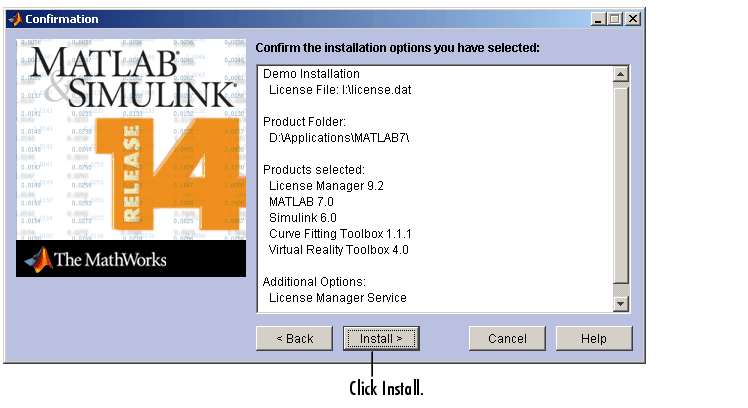Screen dimensions: 748x408
Task: Select the 'Product Folder:' heading
Action: (304, 122)
